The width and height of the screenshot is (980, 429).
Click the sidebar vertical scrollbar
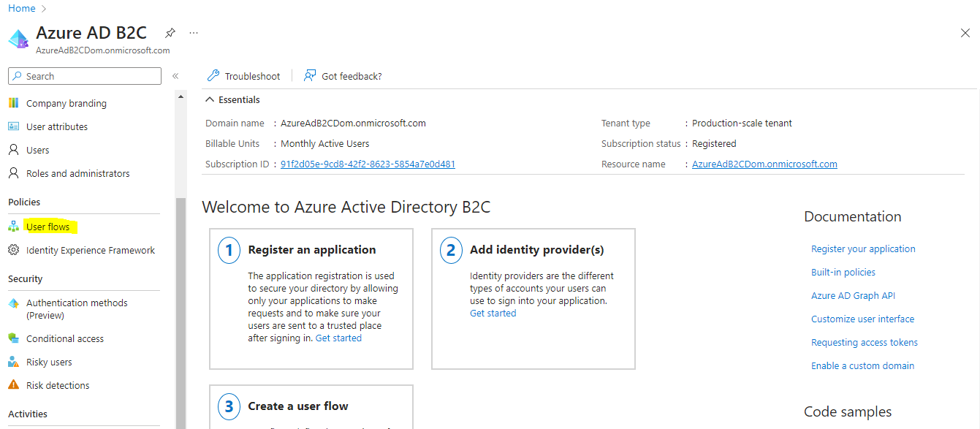pos(181,314)
